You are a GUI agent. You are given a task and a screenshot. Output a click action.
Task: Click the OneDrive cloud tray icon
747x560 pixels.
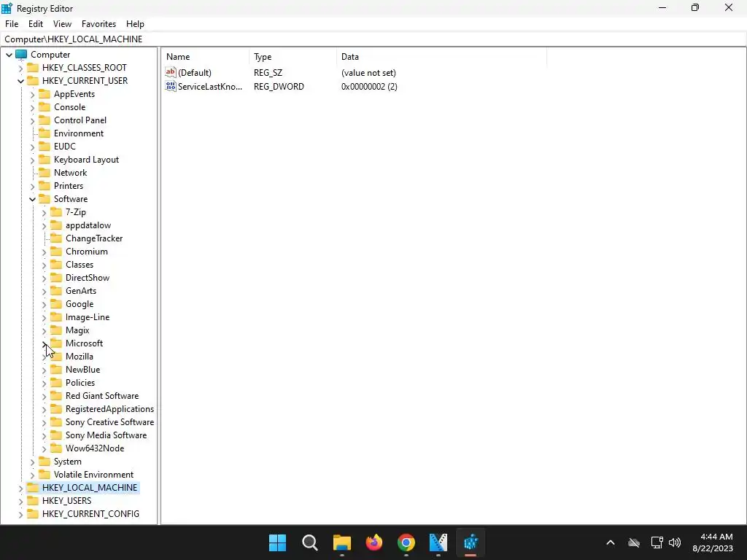[634, 542]
